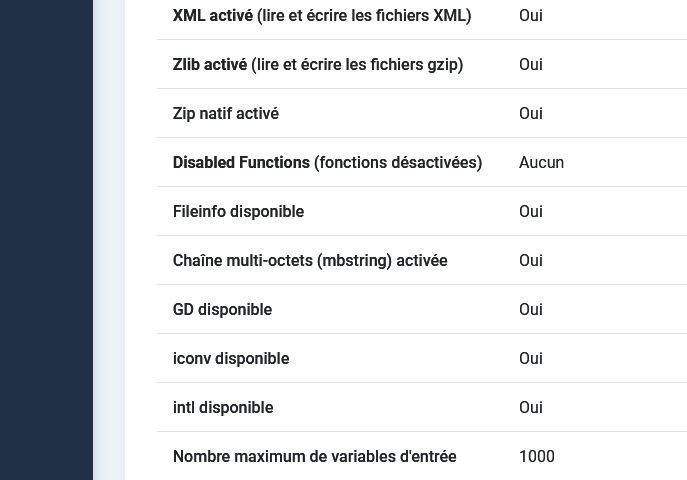687x480 pixels.
Task: Click the Oui value for Fileinfo disponible
Action: tap(531, 212)
